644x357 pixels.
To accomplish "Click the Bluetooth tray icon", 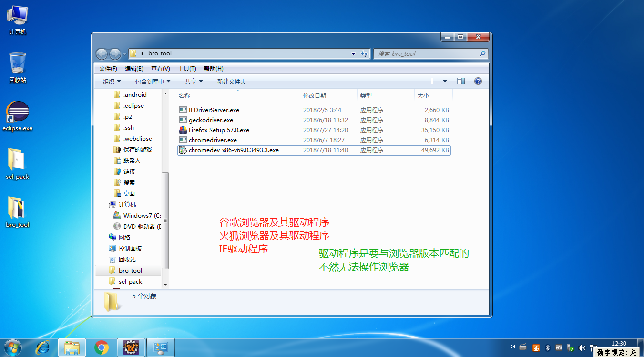I will point(548,347).
